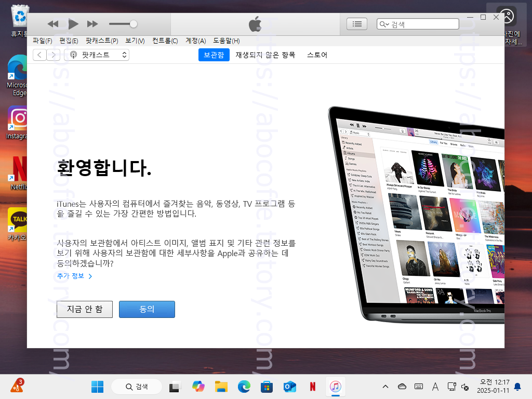The image size is (532, 399).
Task: Open the Windows Start menu
Action: coord(97,387)
